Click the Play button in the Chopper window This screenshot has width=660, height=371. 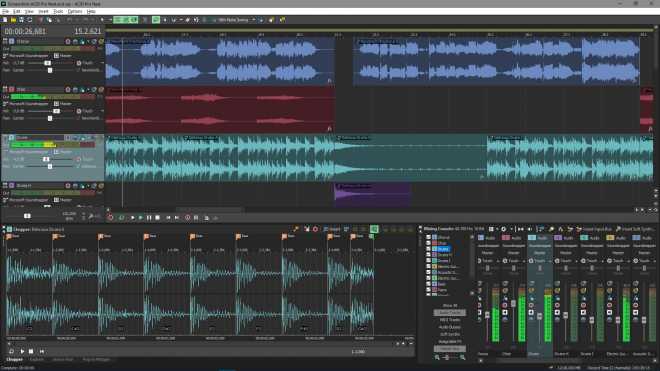pyautogui.click(x=22, y=351)
